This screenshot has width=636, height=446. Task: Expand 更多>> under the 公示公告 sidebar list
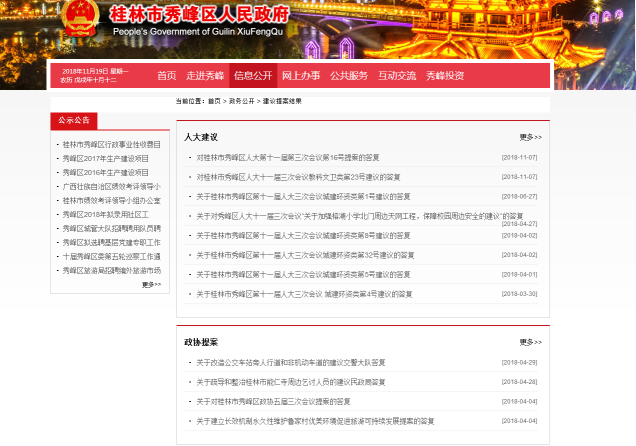(151, 284)
